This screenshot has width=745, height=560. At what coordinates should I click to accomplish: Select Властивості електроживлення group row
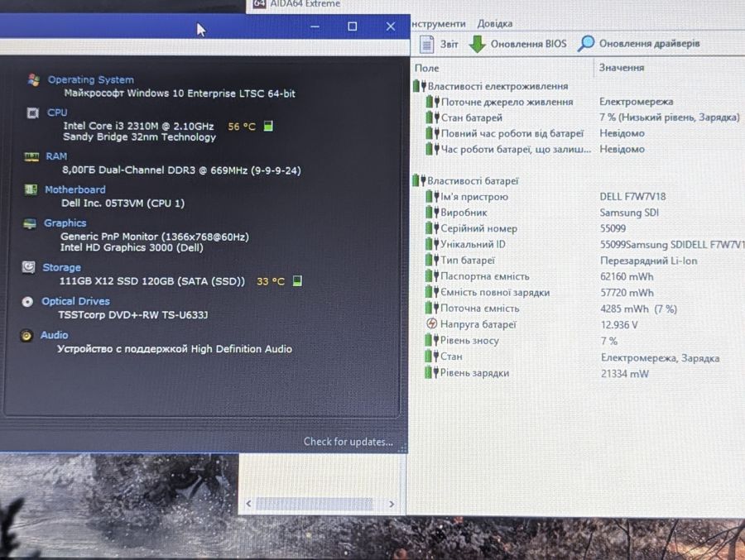pyautogui.click(x=490, y=86)
